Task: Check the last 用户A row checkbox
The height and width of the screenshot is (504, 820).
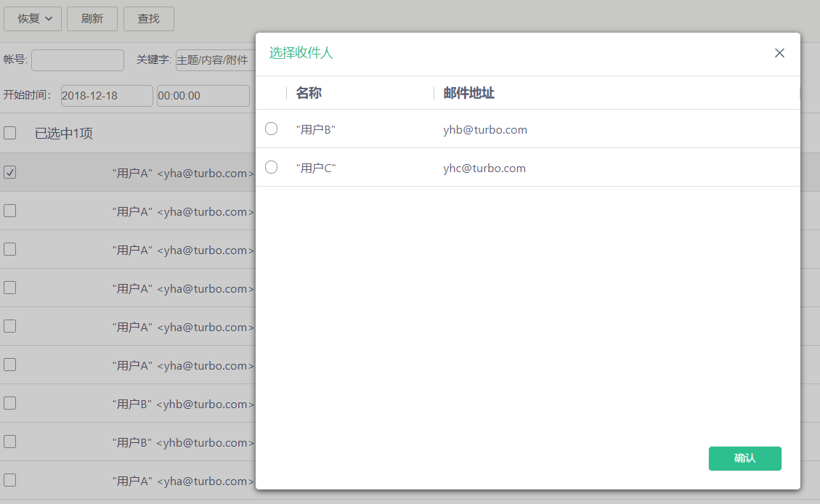Action: 10,481
